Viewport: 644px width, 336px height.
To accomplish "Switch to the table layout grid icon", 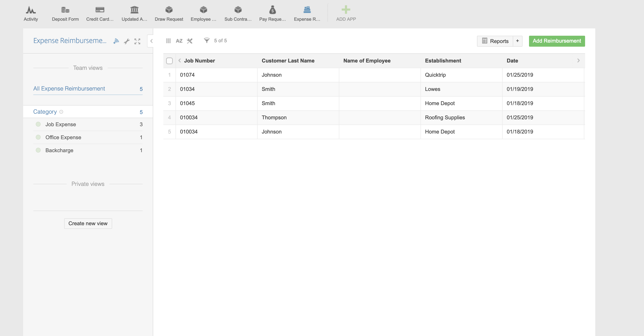I will pos(168,41).
